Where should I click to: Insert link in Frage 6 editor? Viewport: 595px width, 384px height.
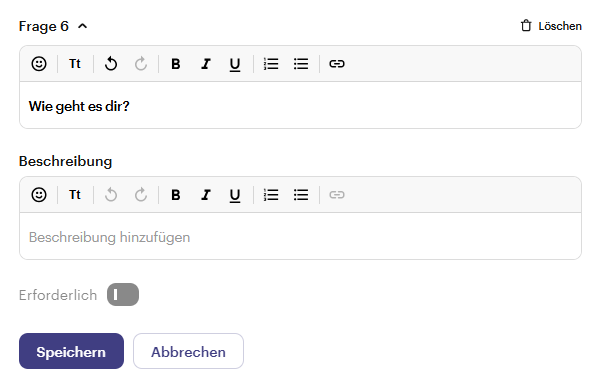tap(337, 64)
